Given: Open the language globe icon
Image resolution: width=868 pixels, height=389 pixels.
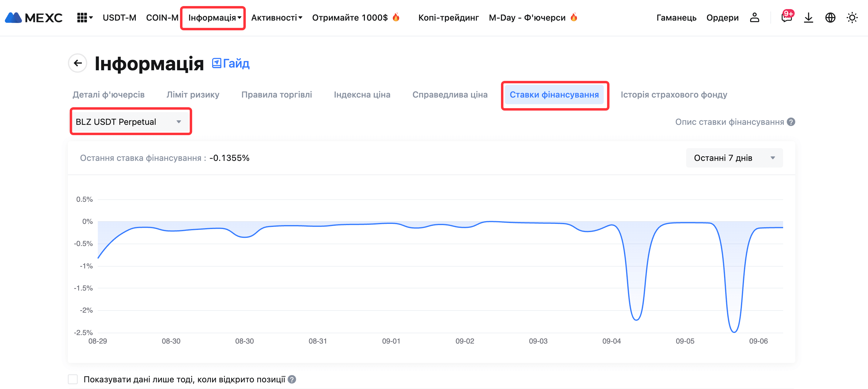Looking at the screenshot, I should 830,18.
